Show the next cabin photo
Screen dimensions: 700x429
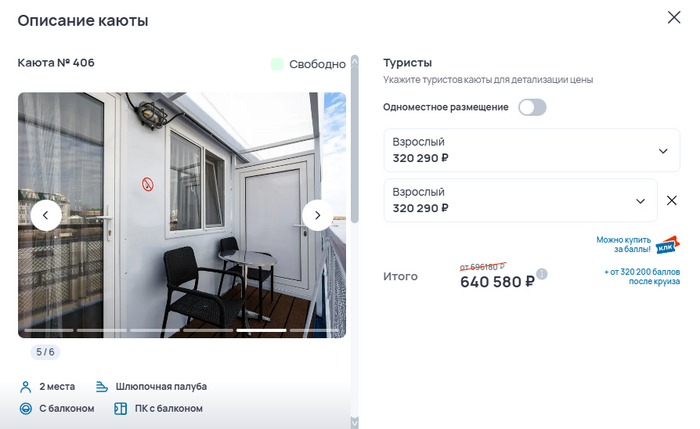pos(317,216)
